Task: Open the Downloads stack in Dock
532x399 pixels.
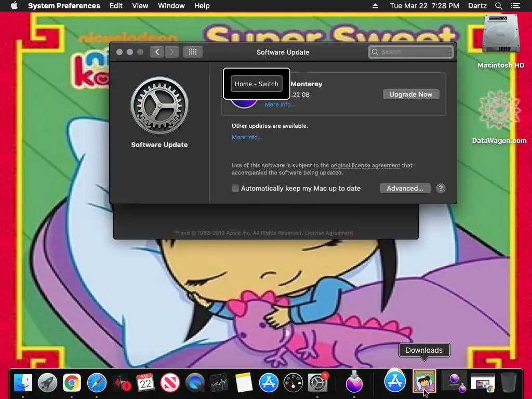Action: click(424, 381)
